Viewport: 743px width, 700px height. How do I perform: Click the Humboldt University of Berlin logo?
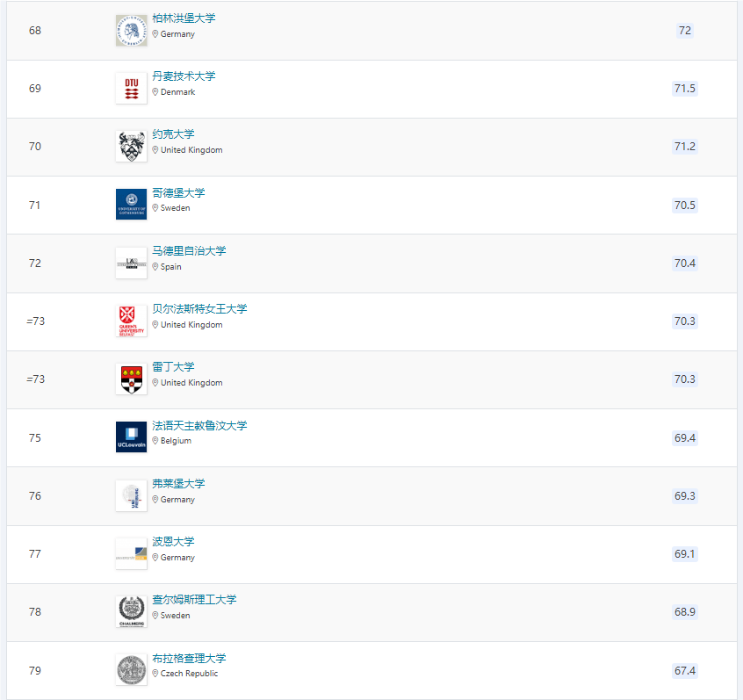[131, 31]
